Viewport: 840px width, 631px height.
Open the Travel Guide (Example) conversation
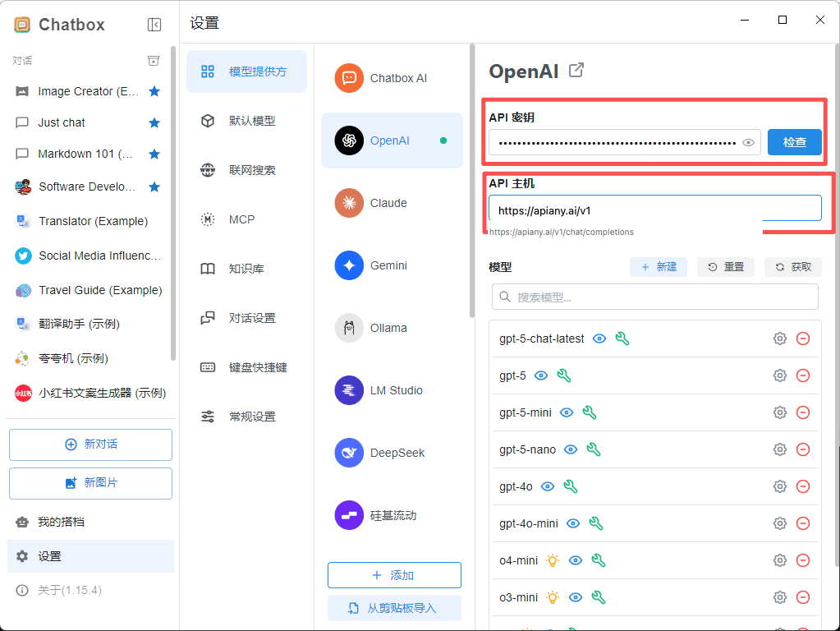pos(89,290)
